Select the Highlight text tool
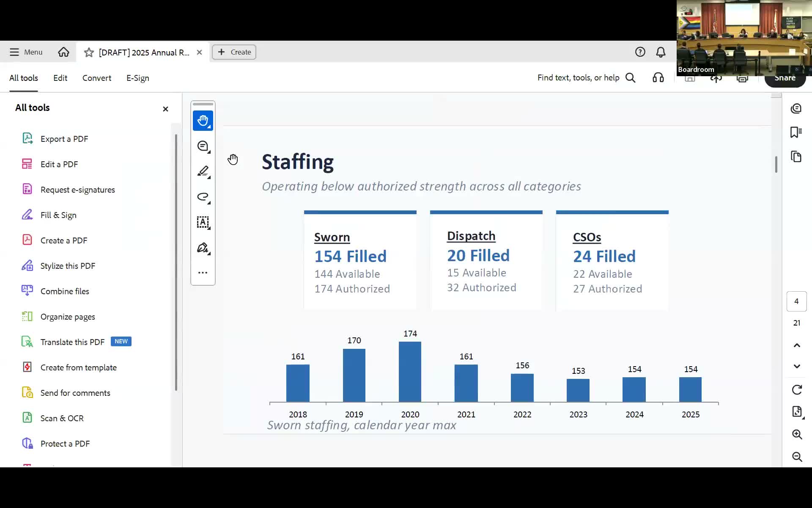812x508 pixels. click(203, 171)
